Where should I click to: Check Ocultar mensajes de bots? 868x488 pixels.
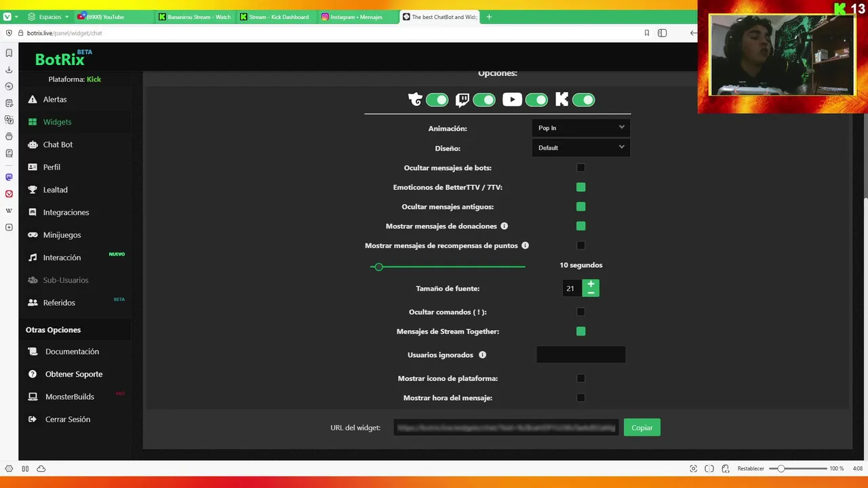coord(580,167)
